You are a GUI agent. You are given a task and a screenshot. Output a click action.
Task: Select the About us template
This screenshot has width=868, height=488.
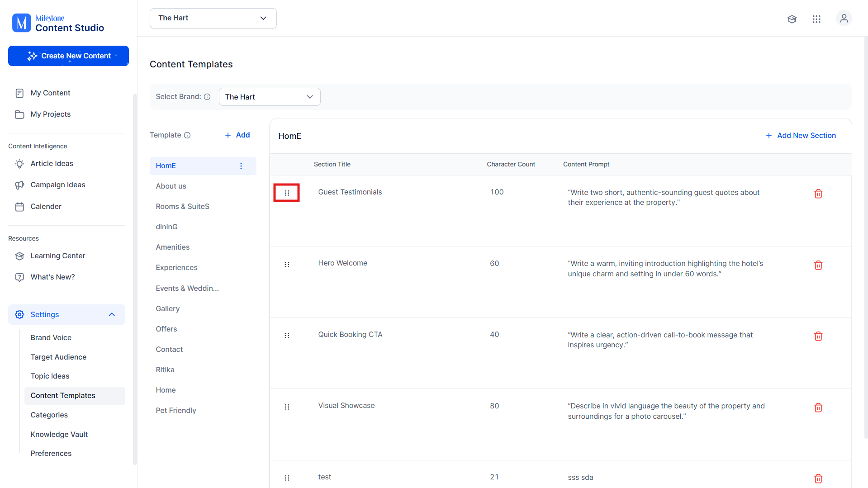[x=171, y=186]
